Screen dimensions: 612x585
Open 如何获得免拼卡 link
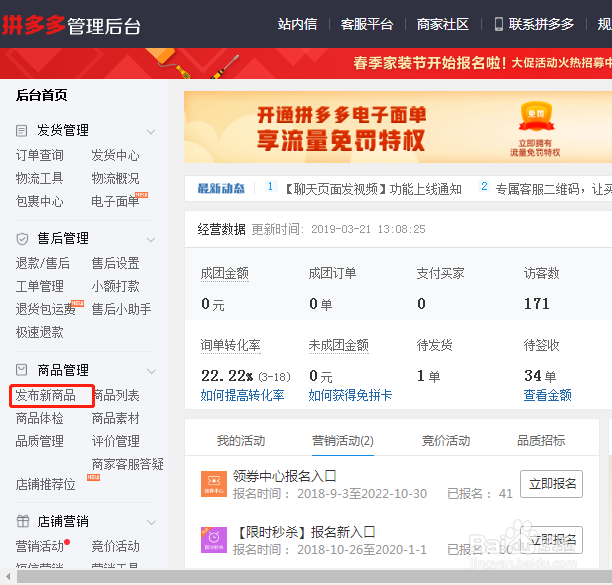click(x=350, y=395)
